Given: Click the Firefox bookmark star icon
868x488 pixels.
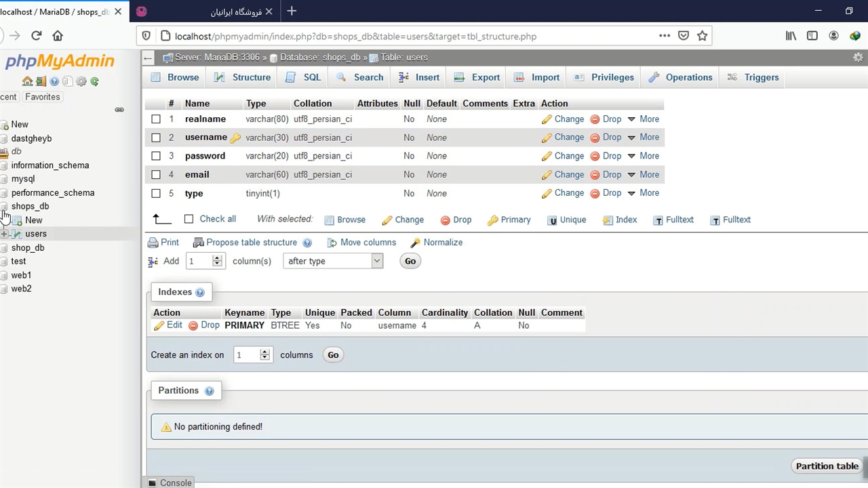Looking at the screenshot, I should (703, 36).
